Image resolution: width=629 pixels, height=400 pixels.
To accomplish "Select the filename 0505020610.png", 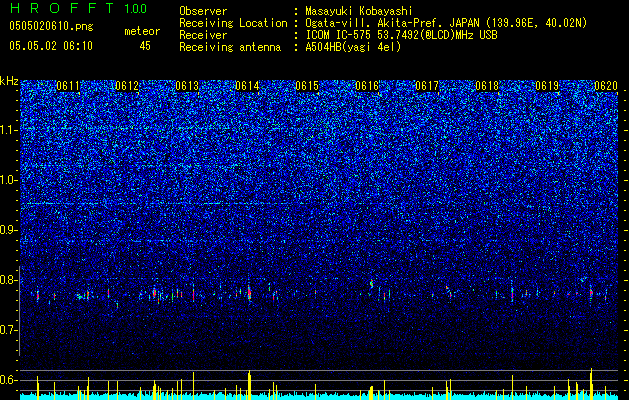I will [x=51, y=27].
